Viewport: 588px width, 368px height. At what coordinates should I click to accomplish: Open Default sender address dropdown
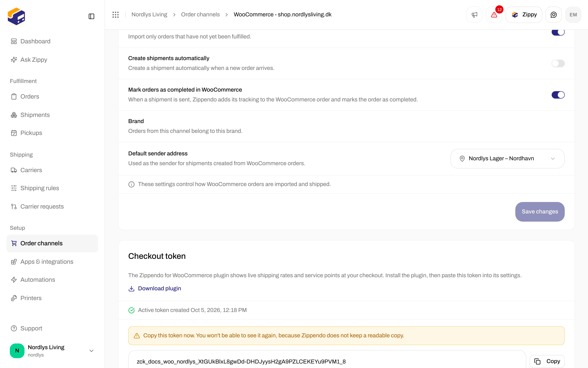click(x=507, y=159)
